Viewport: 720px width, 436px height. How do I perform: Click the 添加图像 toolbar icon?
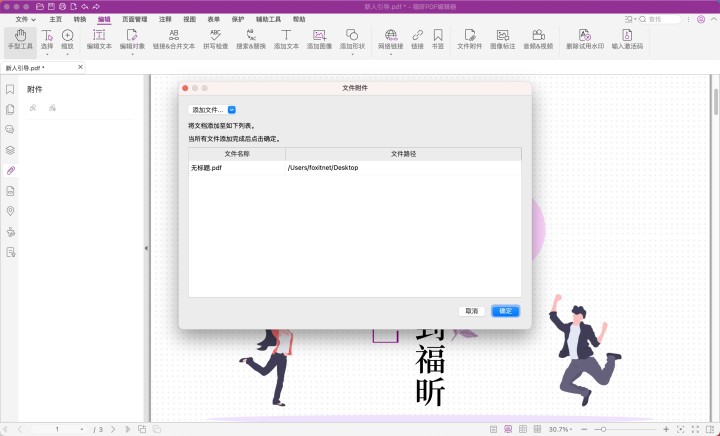[319, 39]
